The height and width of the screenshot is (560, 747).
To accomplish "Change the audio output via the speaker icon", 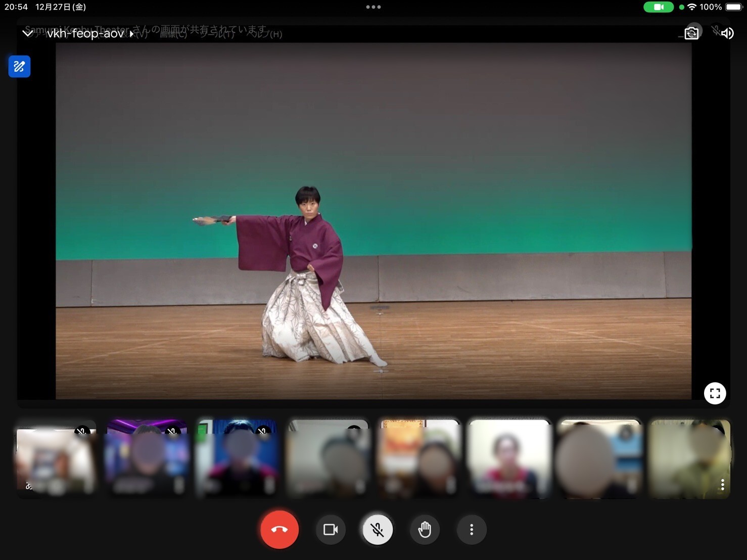I will (x=727, y=33).
